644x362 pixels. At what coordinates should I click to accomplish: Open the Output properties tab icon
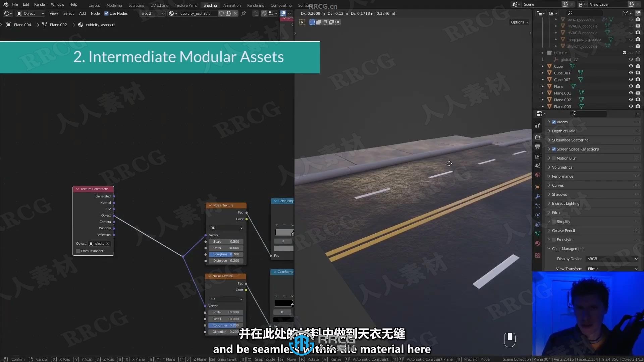point(538,147)
